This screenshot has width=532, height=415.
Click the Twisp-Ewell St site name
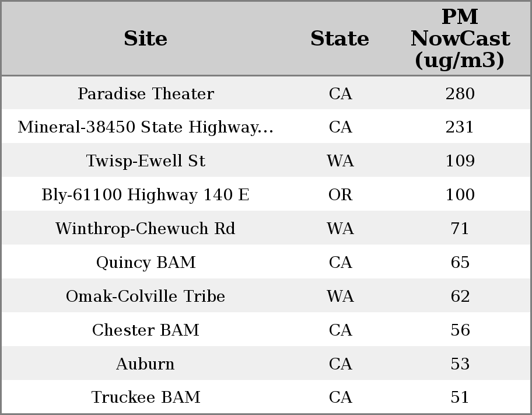[x=145, y=161]
